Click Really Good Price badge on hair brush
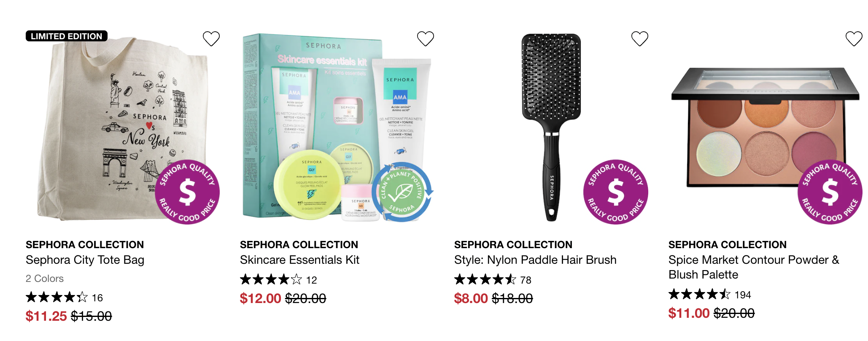Image resolution: width=868 pixels, height=341 pixels. 616,192
